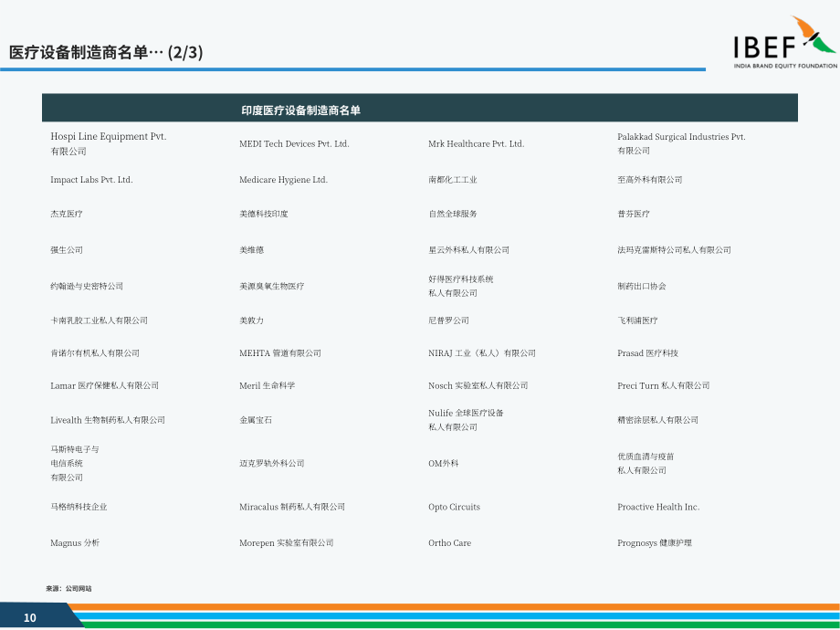The width and height of the screenshot is (840, 630).
Task: Select the Proactive Health Inc. entry
Action: (658, 507)
